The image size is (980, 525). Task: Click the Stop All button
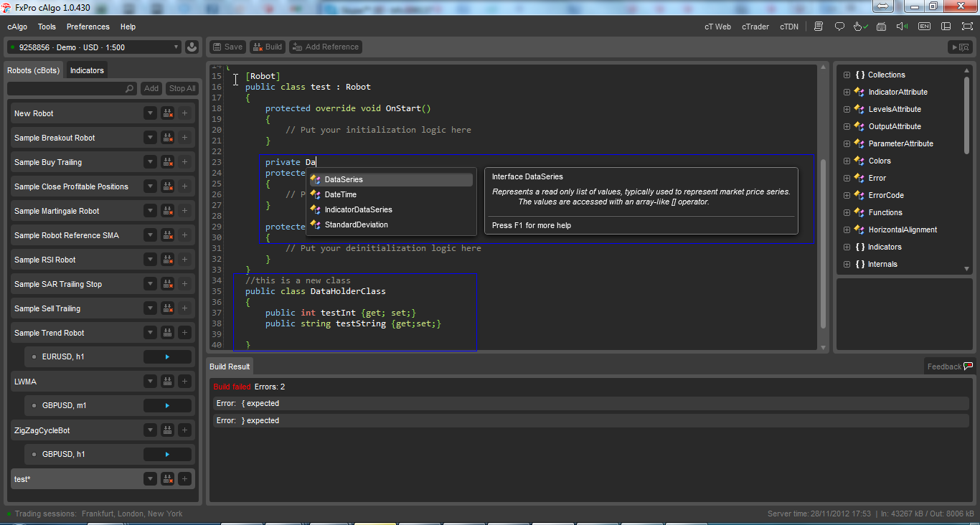tap(182, 88)
